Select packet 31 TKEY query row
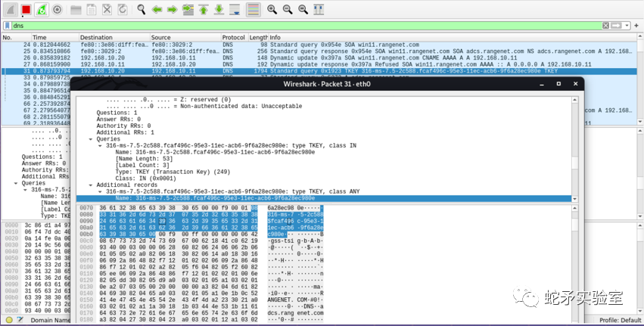This screenshot has width=644, height=326. 319,71
